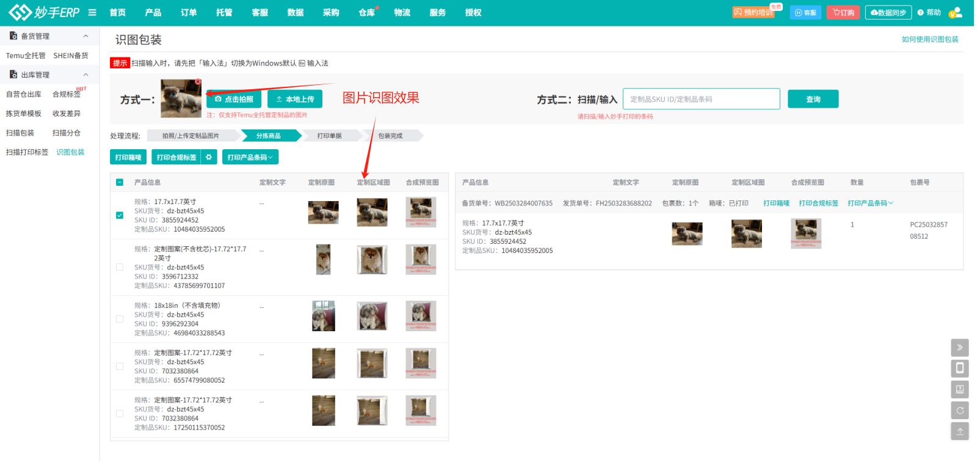The width and height of the screenshot is (980, 473).
Task: Select 识图包装 sidebar item
Action: pos(70,152)
